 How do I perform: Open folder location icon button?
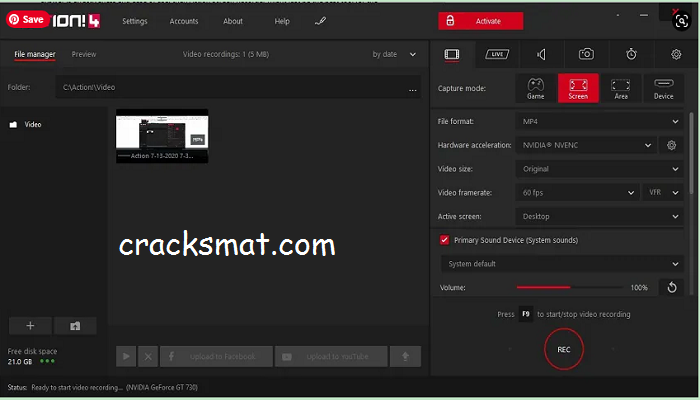pos(75,326)
